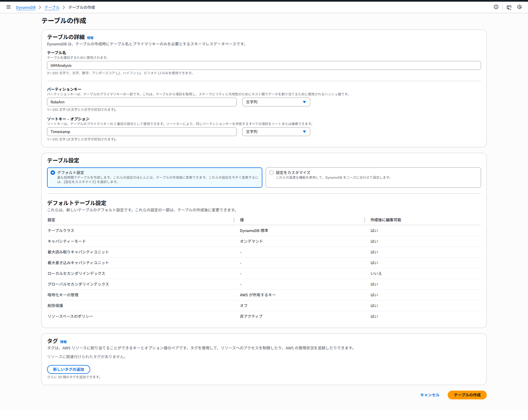
Task: Open the help panel via the info icon
Action: [496, 7]
